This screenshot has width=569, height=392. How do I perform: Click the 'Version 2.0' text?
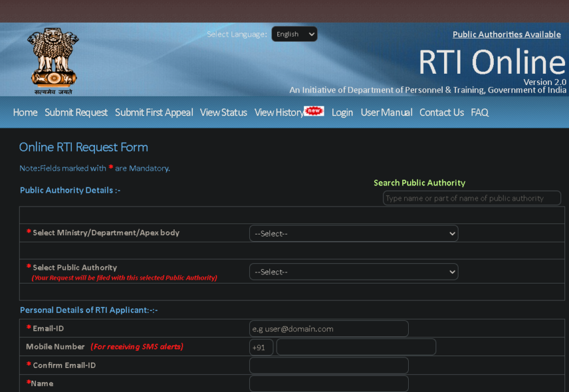click(x=545, y=82)
